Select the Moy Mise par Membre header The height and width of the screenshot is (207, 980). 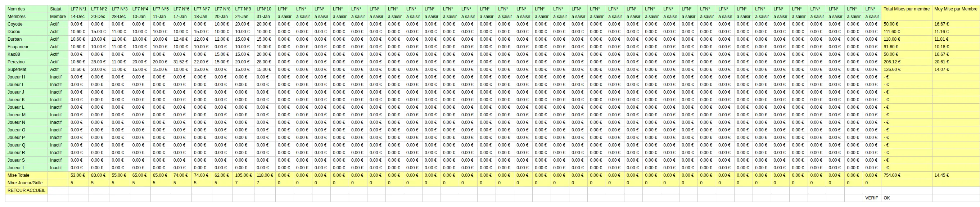(956, 9)
